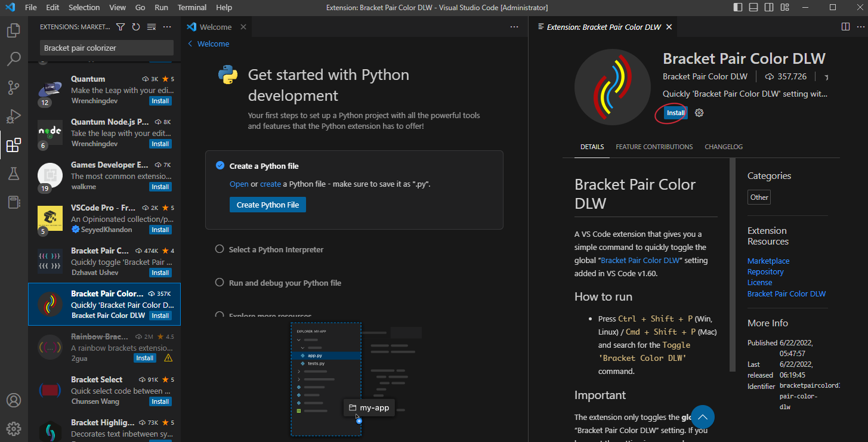868x442 pixels.
Task: Select the Games Developer extension in list
Action: [x=104, y=175]
